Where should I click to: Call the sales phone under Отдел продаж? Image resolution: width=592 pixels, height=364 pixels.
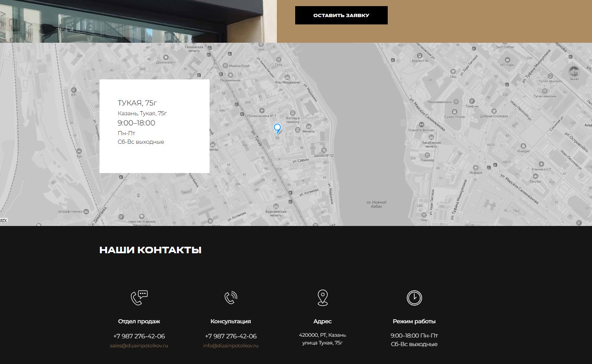click(x=139, y=336)
